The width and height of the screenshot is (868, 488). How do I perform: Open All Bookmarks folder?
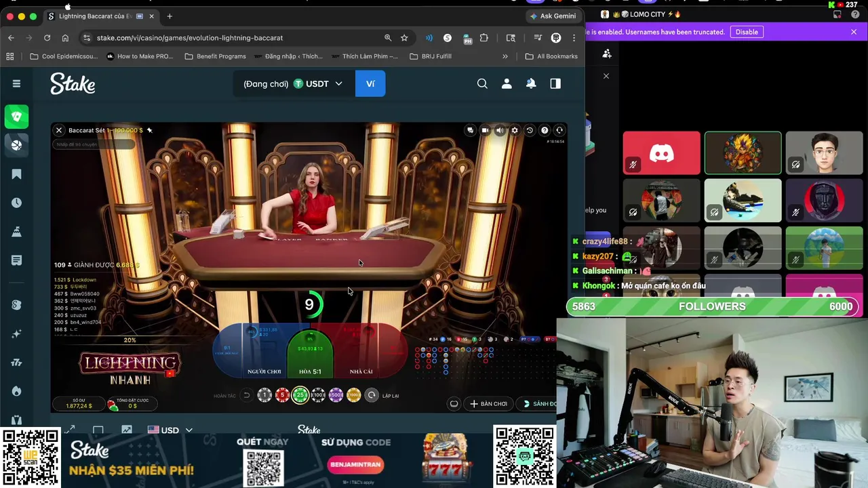(x=551, y=56)
